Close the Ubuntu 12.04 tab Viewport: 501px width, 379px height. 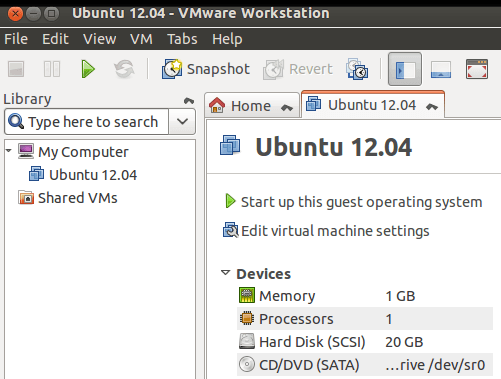[432, 107]
